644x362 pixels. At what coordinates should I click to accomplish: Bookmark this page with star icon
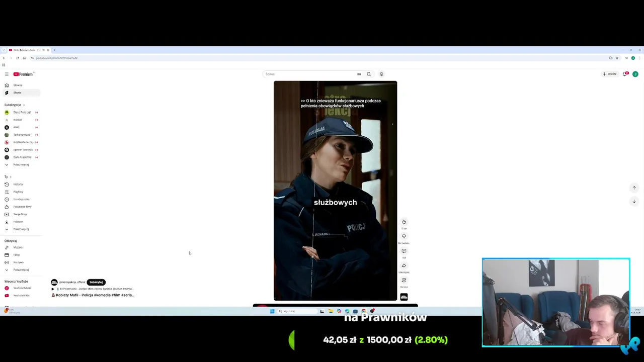(x=617, y=58)
